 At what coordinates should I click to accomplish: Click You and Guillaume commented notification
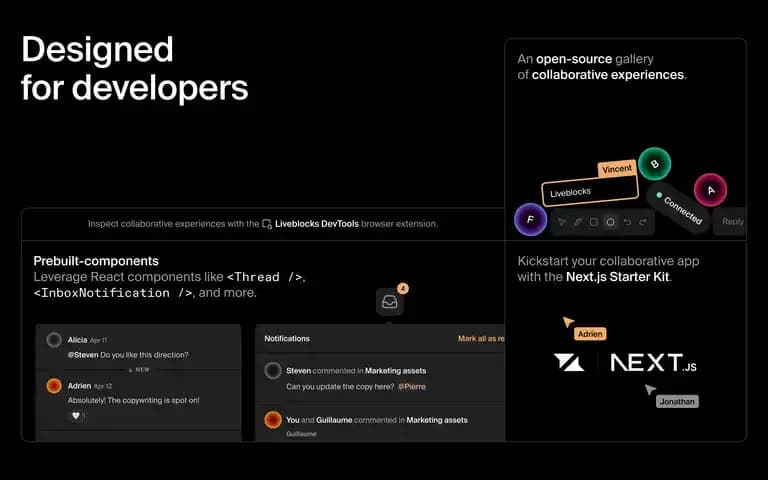coord(377,420)
